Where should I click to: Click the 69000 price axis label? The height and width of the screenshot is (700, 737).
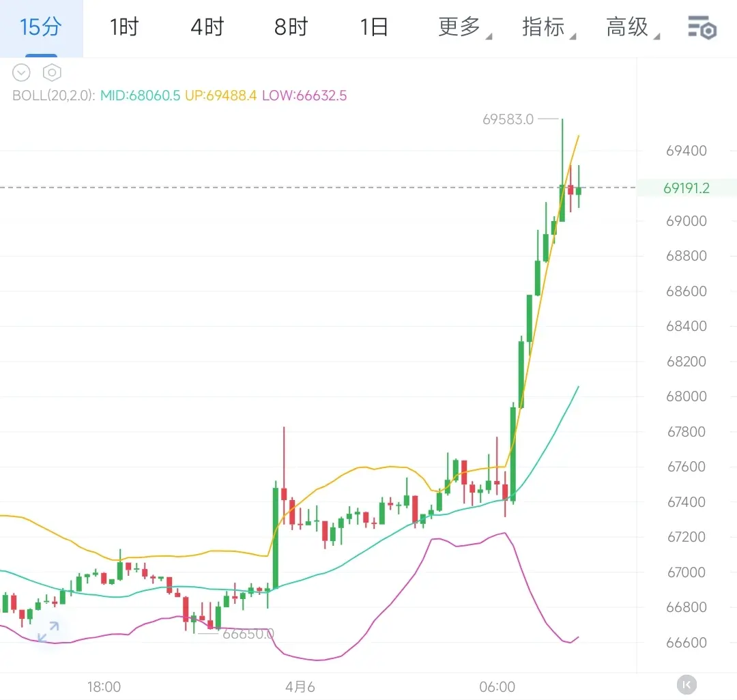pos(687,221)
